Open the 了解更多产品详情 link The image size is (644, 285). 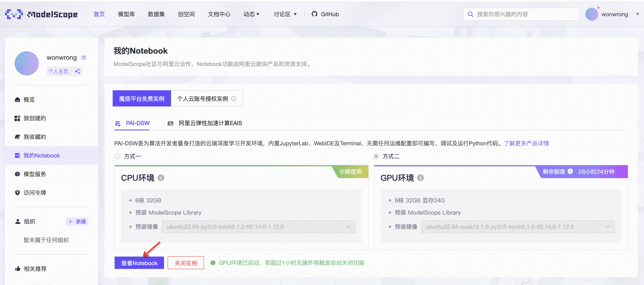click(x=526, y=143)
